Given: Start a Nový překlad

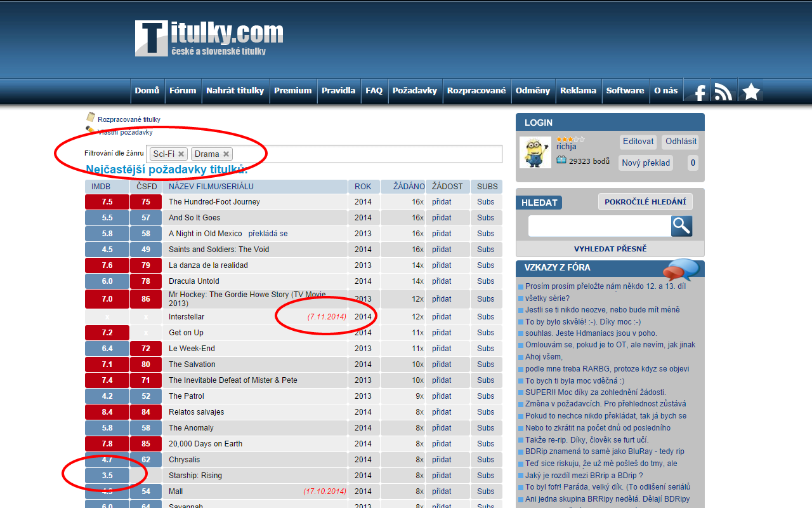Looking at the screenshot, I should tap(646, 163).
